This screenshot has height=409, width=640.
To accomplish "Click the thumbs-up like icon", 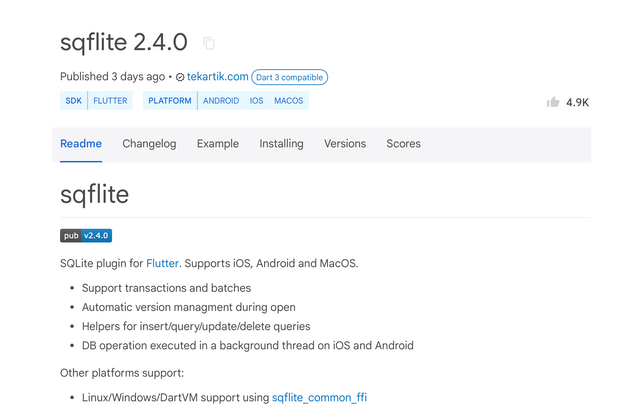I will [553, 102].
